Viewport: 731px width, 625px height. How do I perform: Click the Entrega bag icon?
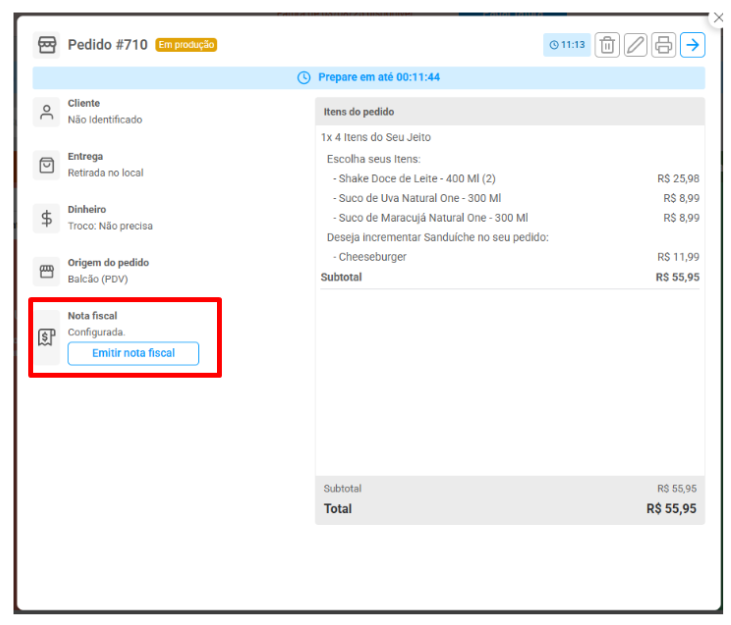pos(47,165)
